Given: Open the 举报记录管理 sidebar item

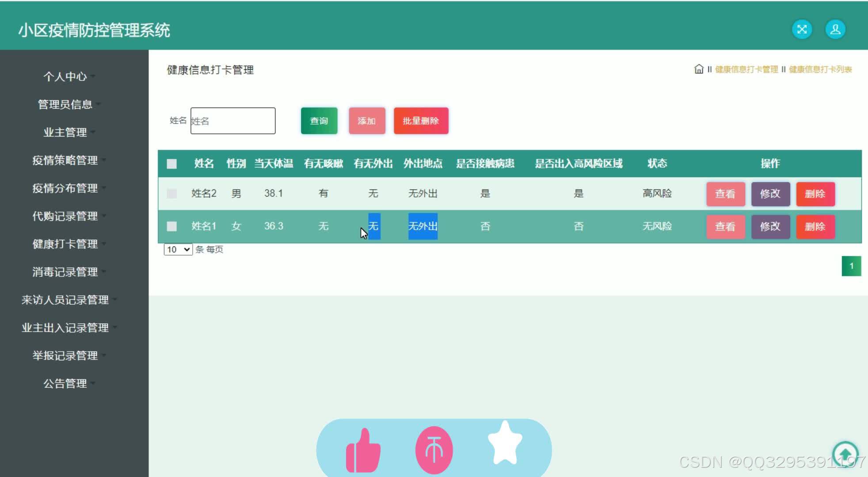Looking at the screenshot, I should click(65, 355).
